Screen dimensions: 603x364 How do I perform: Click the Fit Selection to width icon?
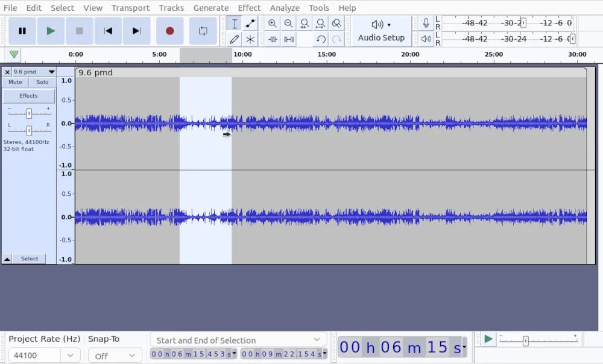tap(305, 23)
